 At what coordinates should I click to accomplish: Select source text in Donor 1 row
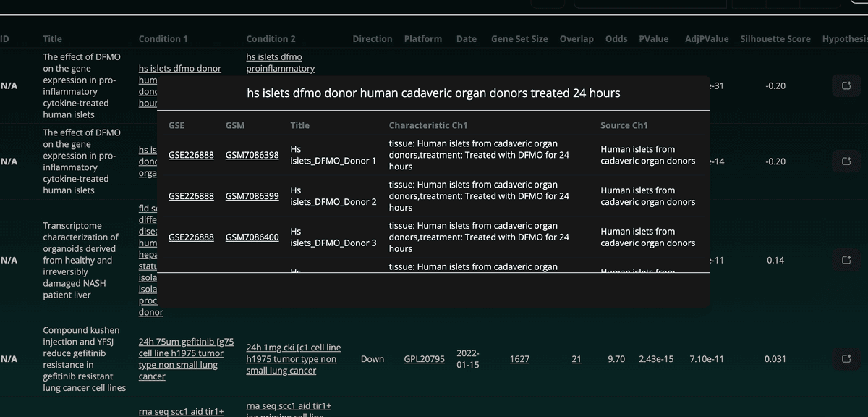(648, 155)
